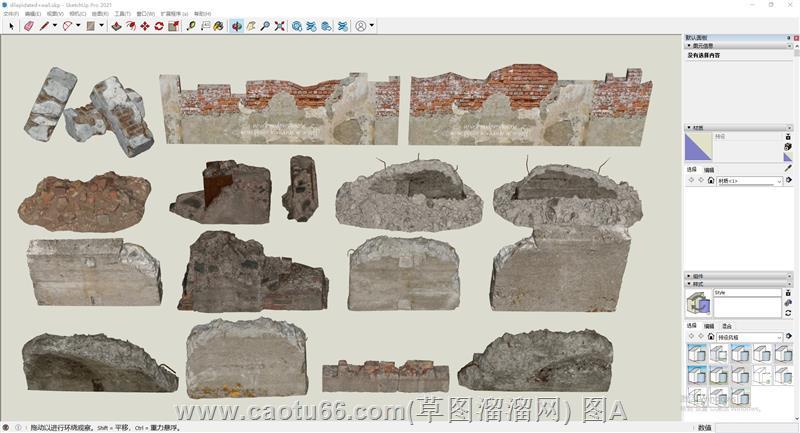Click the materials In Model home icon
This screenshot has width=800, height=433.
click(711, 181)
